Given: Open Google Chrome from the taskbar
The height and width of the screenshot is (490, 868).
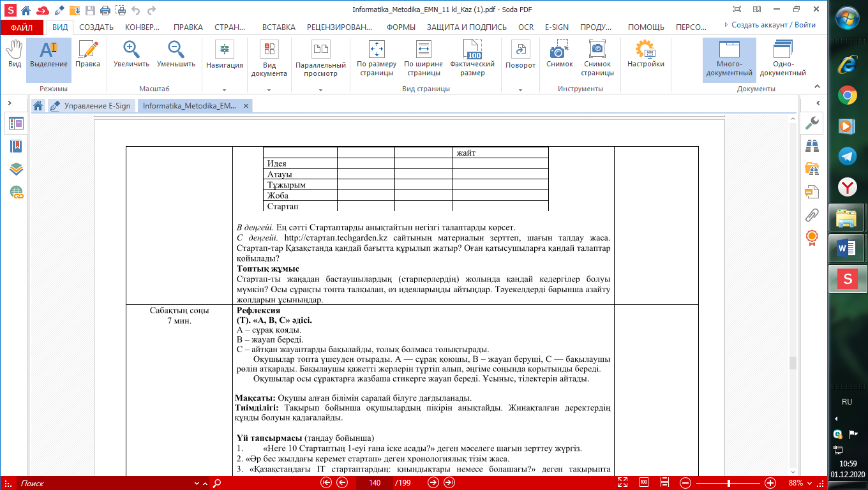Looking at the screenshot, I should tap(847, 96).
